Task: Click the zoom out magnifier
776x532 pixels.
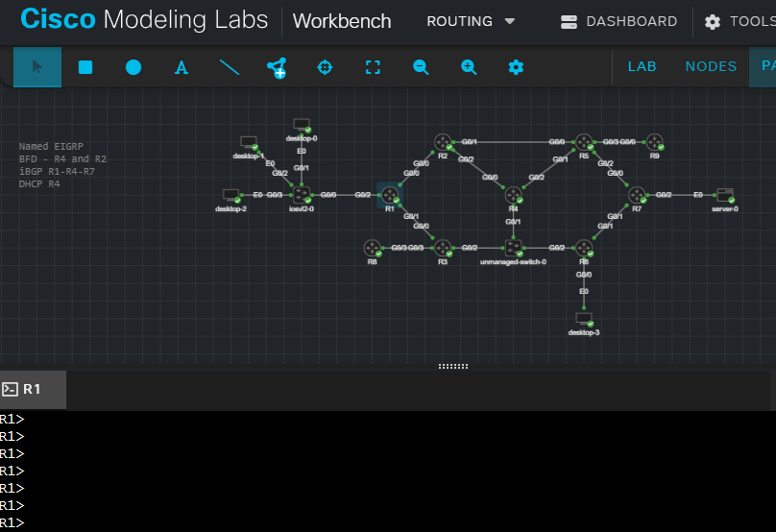Action: 421,67
